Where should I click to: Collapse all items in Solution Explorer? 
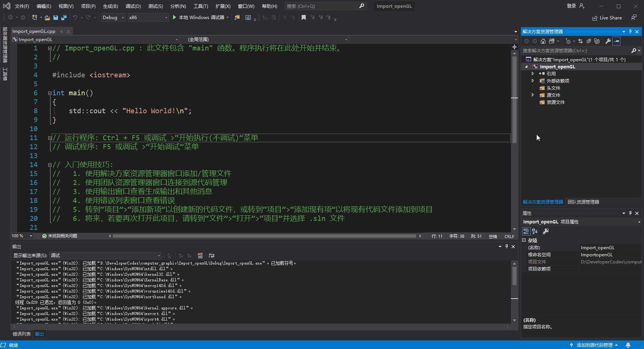588,41
